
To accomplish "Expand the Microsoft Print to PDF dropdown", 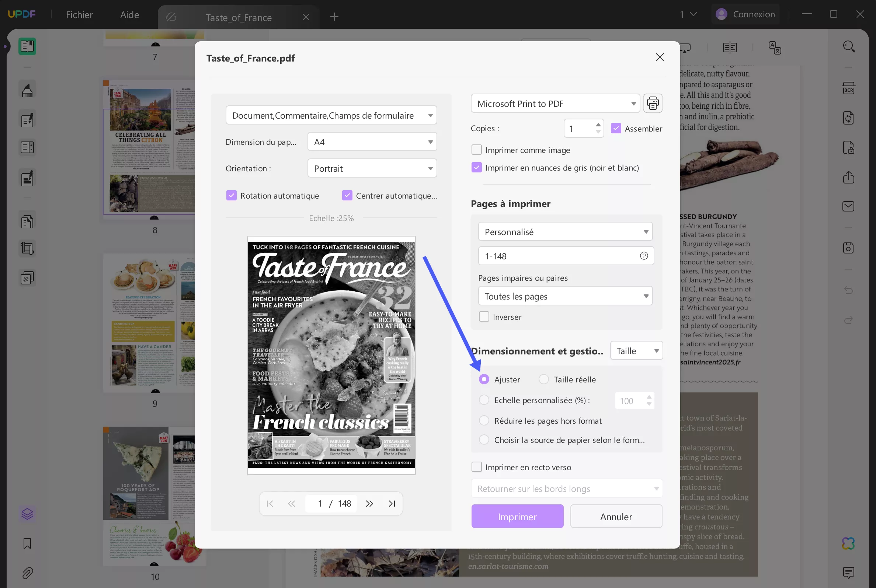I will 555,104.
